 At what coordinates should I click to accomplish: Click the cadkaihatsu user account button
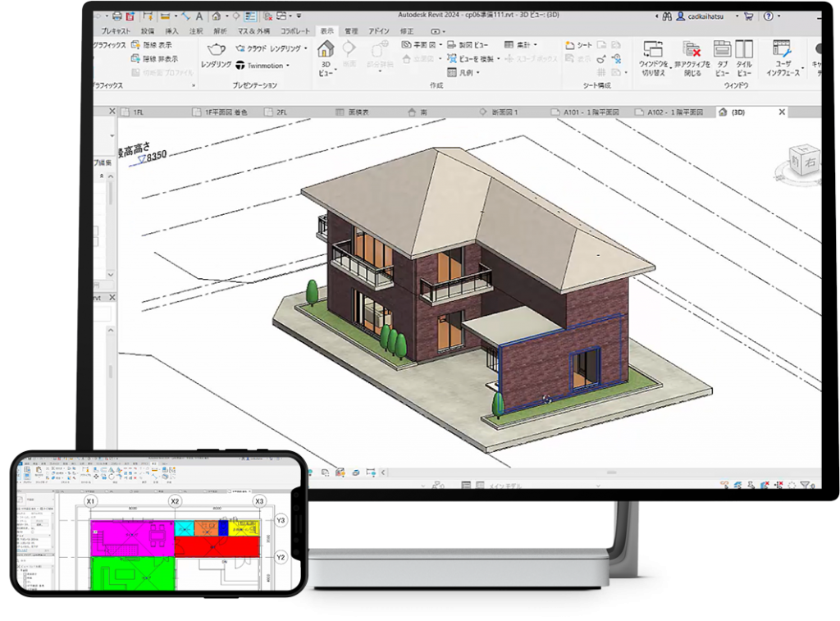click(x=700, y=16)
